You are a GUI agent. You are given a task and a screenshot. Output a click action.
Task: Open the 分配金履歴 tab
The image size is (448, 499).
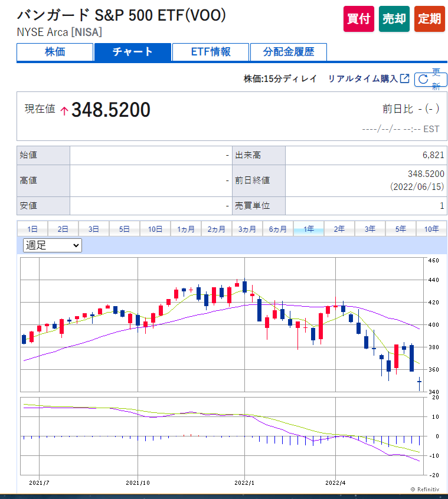pos(288,52)
